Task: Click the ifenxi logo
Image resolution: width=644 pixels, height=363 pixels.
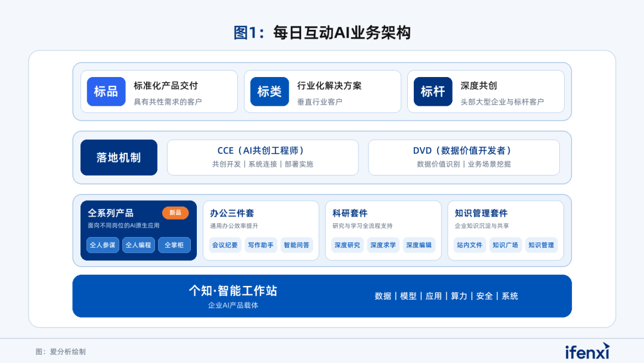Action: pyautogui.click(x=587, y=351)
